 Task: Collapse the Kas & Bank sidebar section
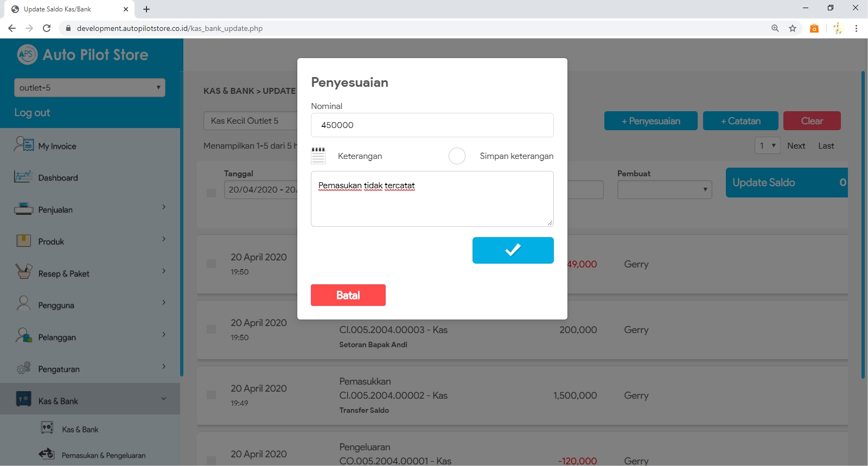[x=164, y=399]
